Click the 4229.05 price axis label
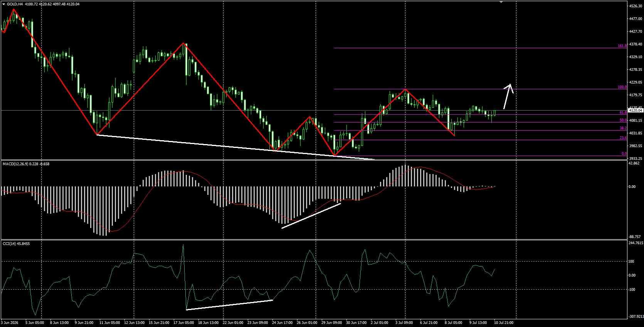Viewport: 644px width, 327px height. (635, 82)
